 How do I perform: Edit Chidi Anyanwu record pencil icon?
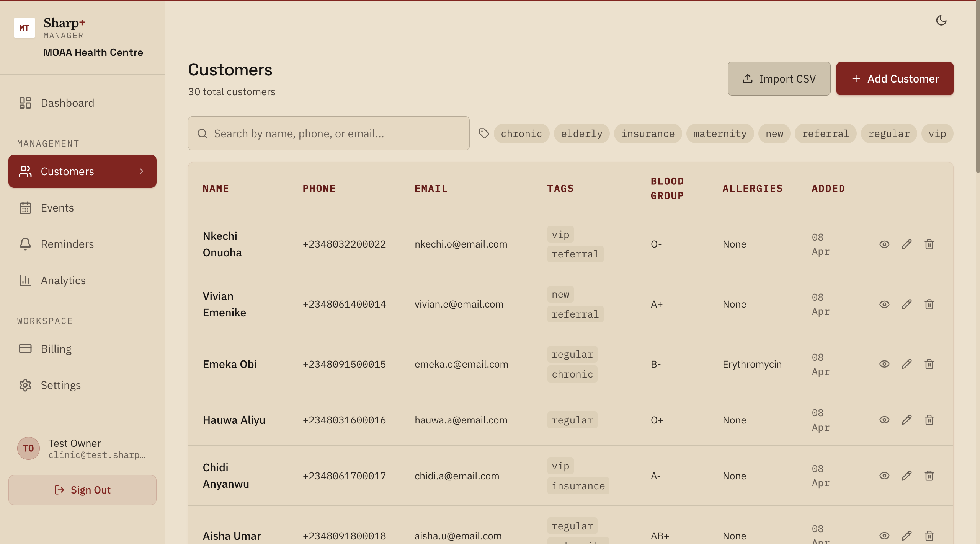[906, 476]
